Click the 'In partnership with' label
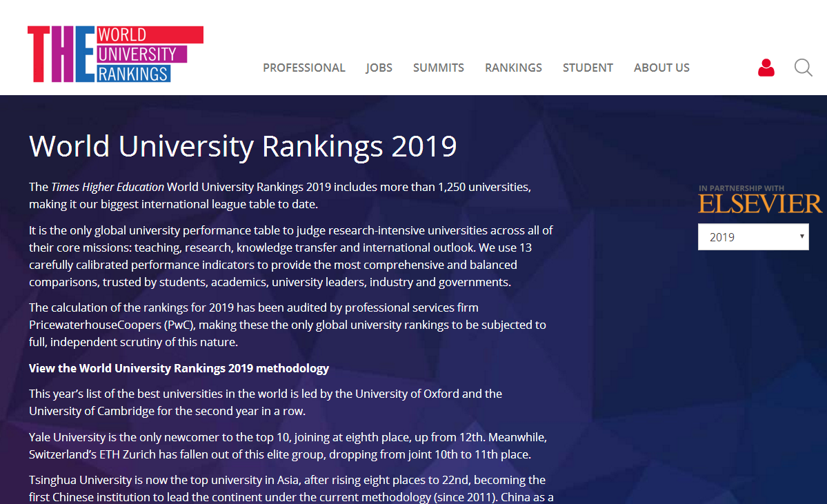Image resolution: width=827 pixels, height=504 pixels. [x=741, y=188]
